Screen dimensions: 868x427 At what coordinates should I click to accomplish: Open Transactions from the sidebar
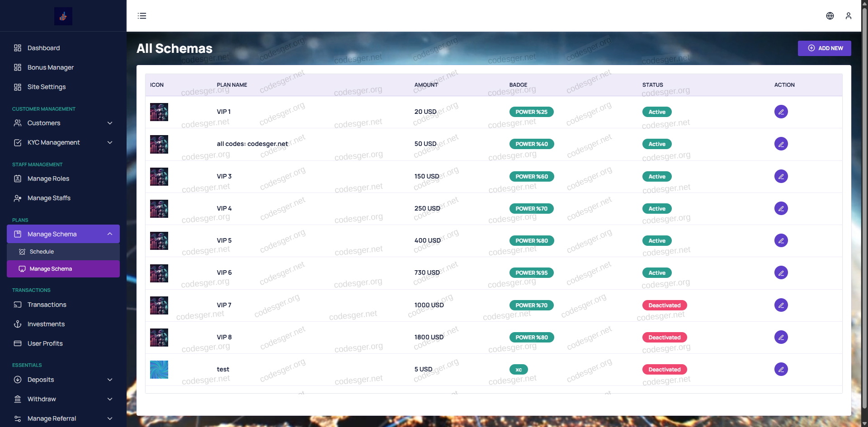coord(47,305)
